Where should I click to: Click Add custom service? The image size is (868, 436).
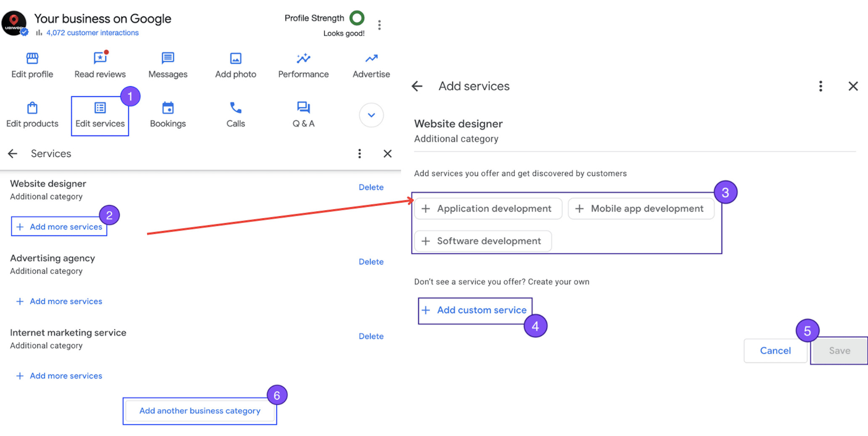475,310
